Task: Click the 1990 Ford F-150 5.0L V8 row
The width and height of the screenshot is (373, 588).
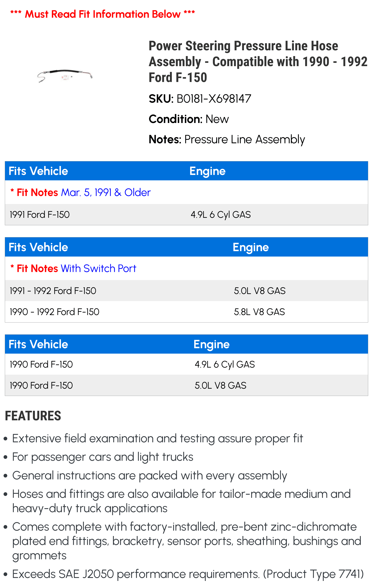Action: [41, 385]
